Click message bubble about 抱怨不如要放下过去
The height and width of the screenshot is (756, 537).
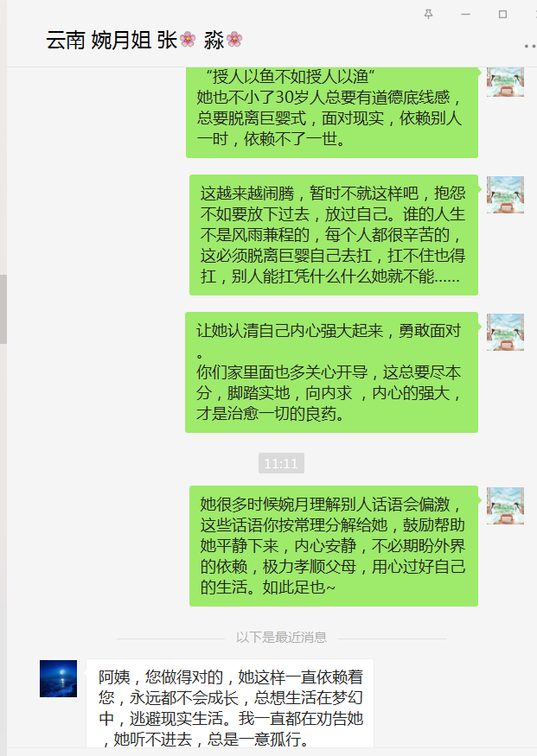point(334,235)
